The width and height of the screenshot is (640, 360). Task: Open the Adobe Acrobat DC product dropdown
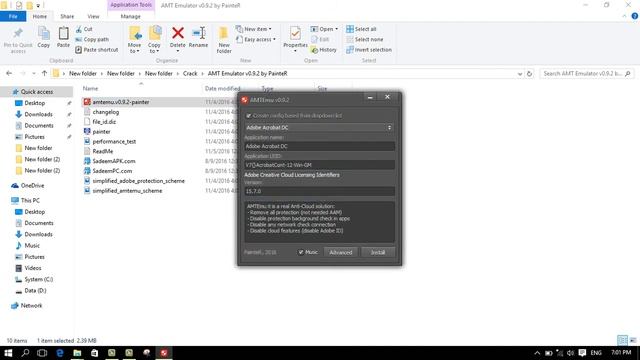319,128
